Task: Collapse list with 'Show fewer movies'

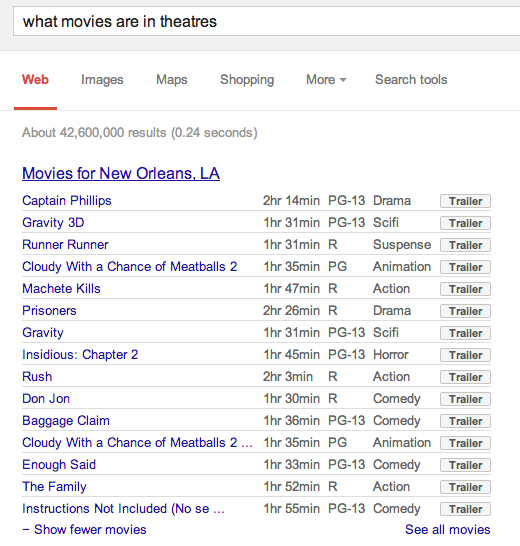Action: (84, 529)
